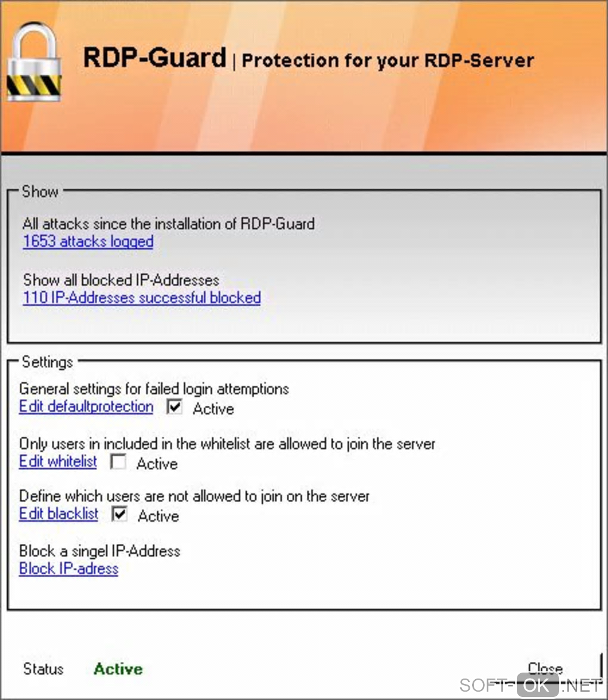Click the Show group box label
Viewport: 608px width, 700px height.
coord(40,191)
